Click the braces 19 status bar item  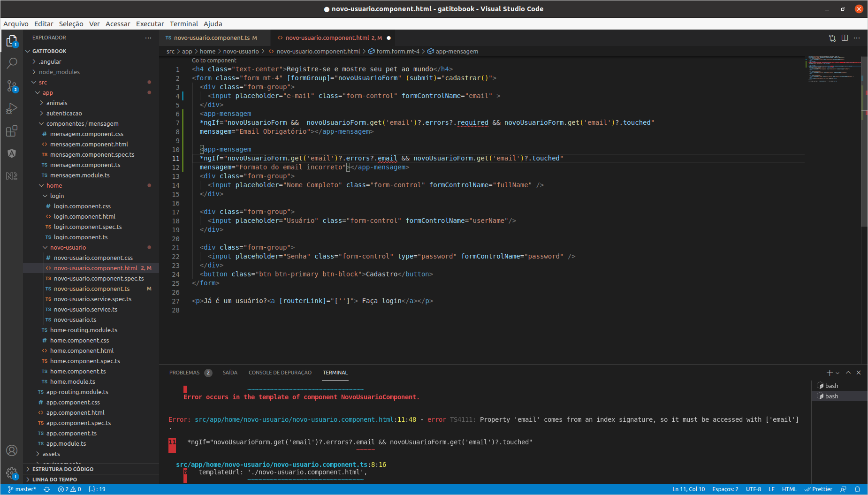click(97, 489)
